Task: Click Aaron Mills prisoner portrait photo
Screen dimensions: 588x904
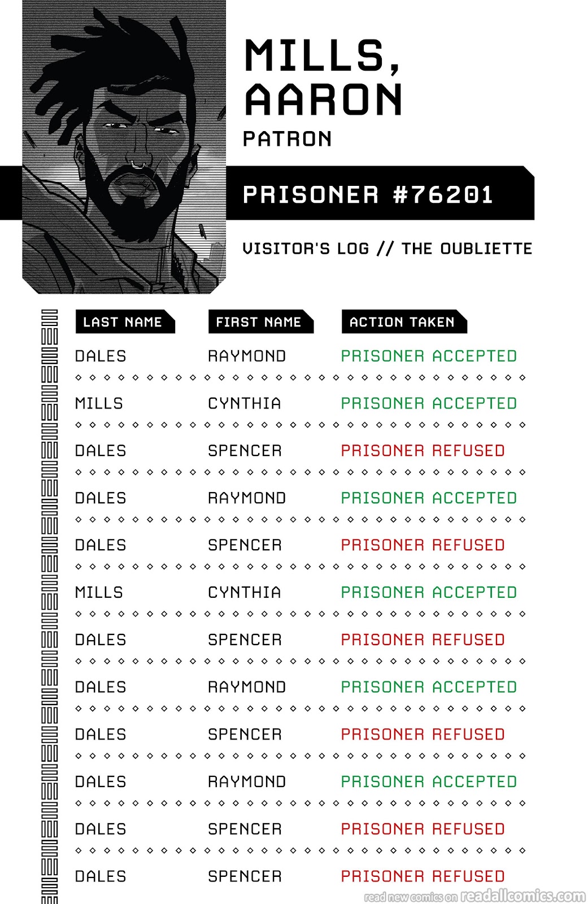Action: click(124, 147)
